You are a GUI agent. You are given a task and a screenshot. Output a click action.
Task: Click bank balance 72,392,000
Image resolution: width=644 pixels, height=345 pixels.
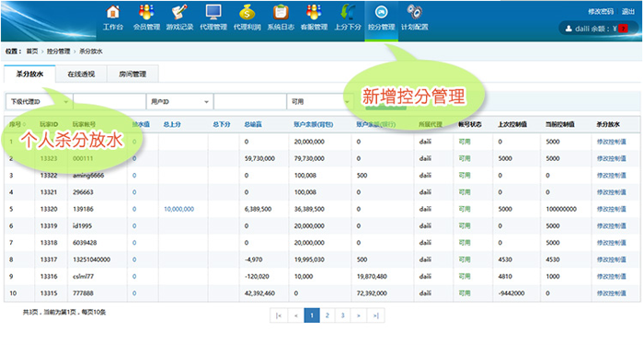[372, 293]
